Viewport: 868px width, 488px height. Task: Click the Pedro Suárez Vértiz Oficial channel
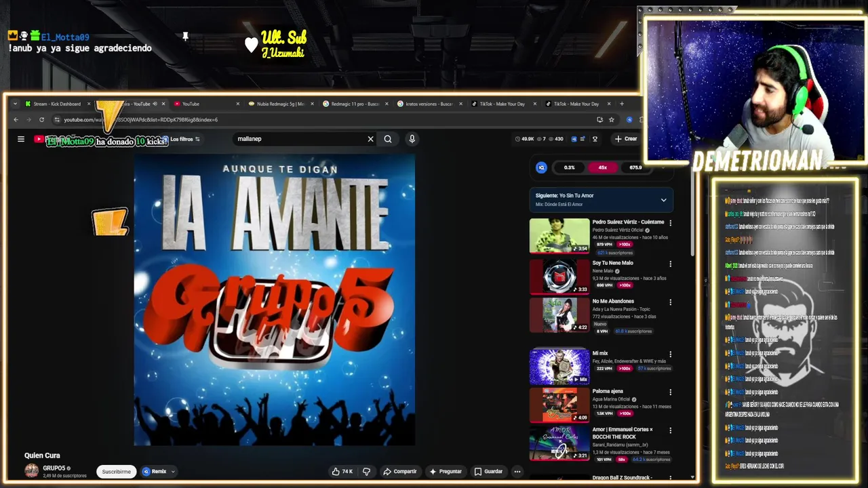[x=618, y=230]
